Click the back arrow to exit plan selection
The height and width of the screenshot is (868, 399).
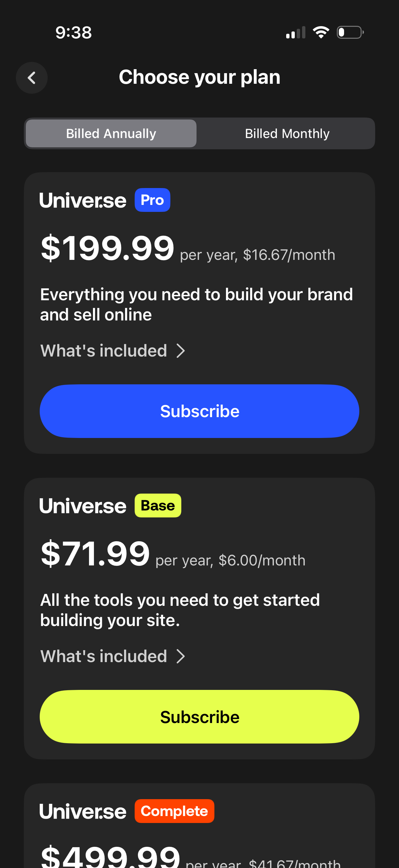click(32, 78)
